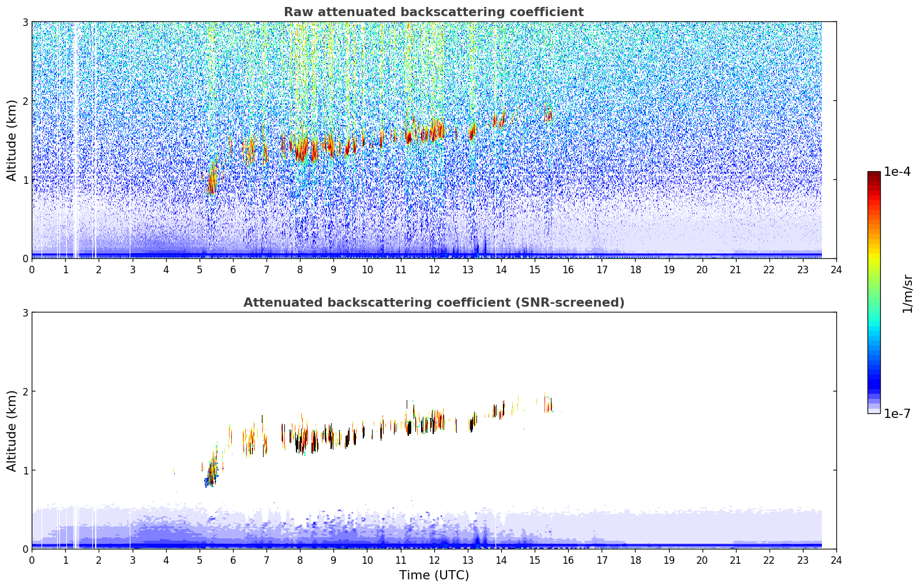Pick the deep blue section of the colorbar
Viewport: 920px width, 588px height.
pos(873,380)
